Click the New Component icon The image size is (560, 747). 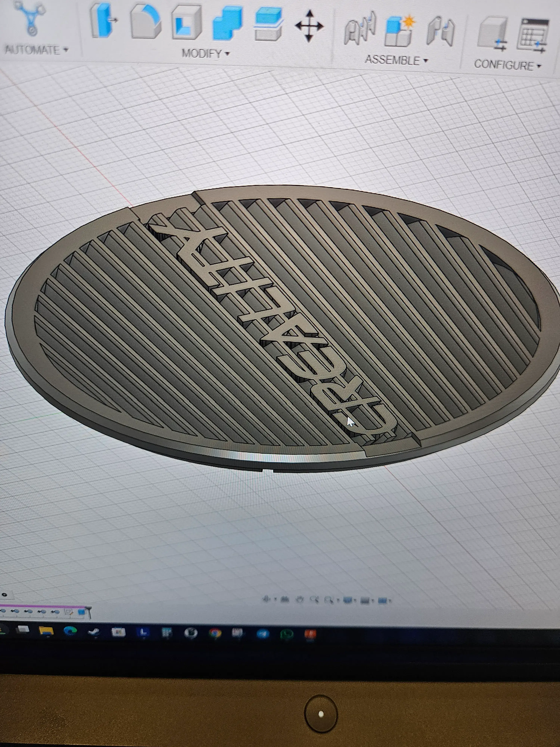[400, 30]
